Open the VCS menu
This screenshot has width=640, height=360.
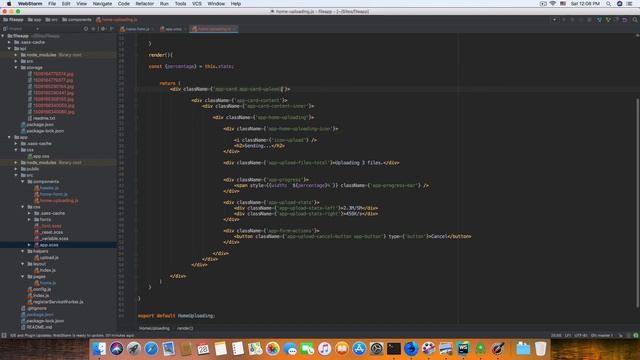pyautogui.click(x=197, y=4)
